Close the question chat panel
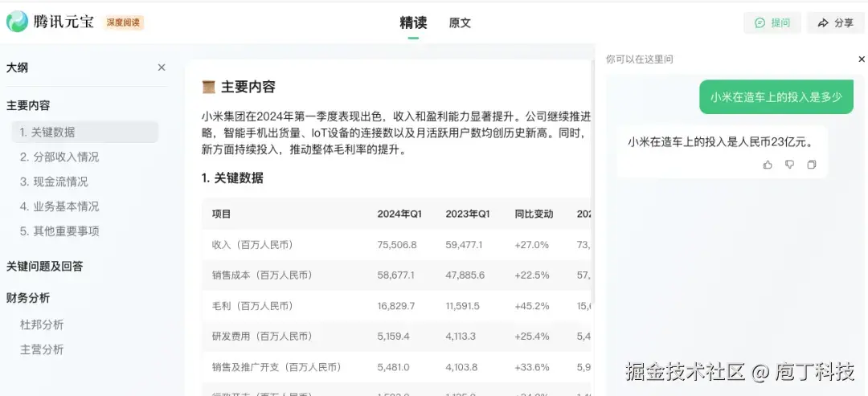868x396 pixels. point(862,59)
